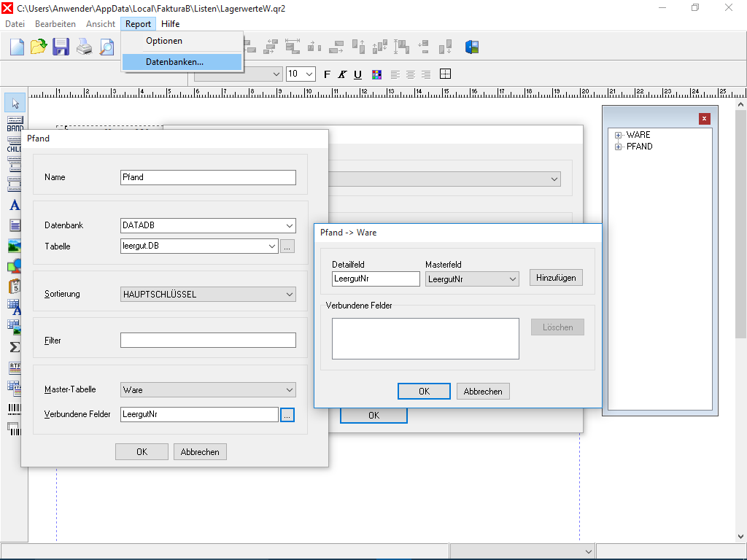Screen dimensions: 747x560
Task: Click the printer icon in toolbar
Action: 85,47
